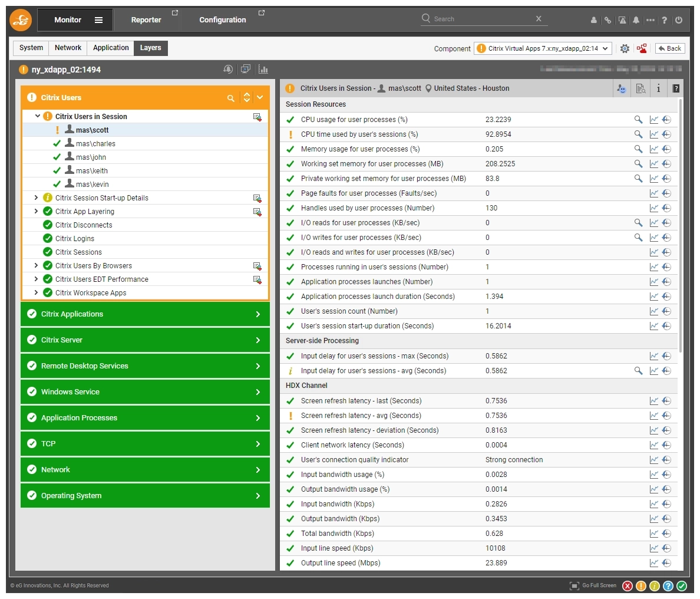This screenshot has width=700, height=599.
Task: Open the user profile icon in header
Action: pyautogui.click(x=594, y=20)
